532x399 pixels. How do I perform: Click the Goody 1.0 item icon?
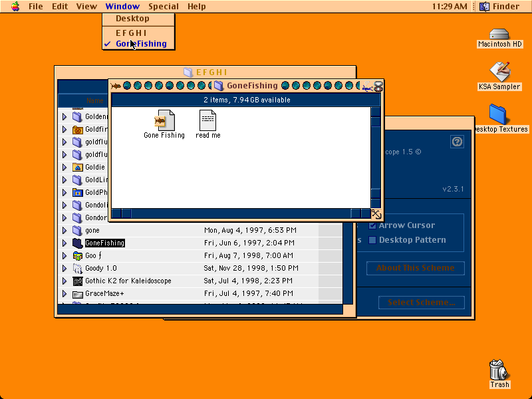77,269
